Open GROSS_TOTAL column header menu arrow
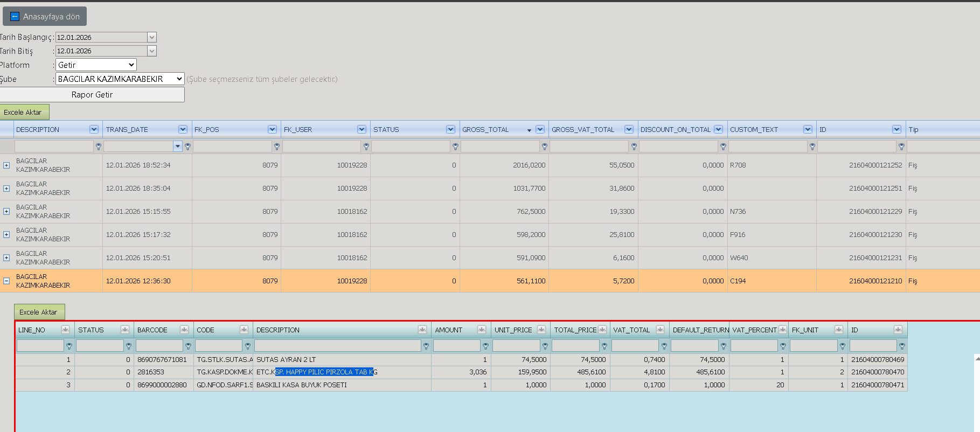This screenshot has width=980, height=432. tap(540, 129)
